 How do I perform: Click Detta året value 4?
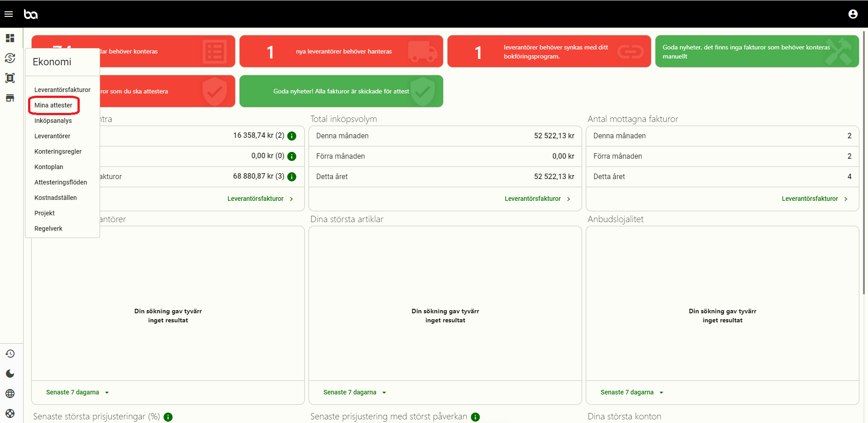849,177
